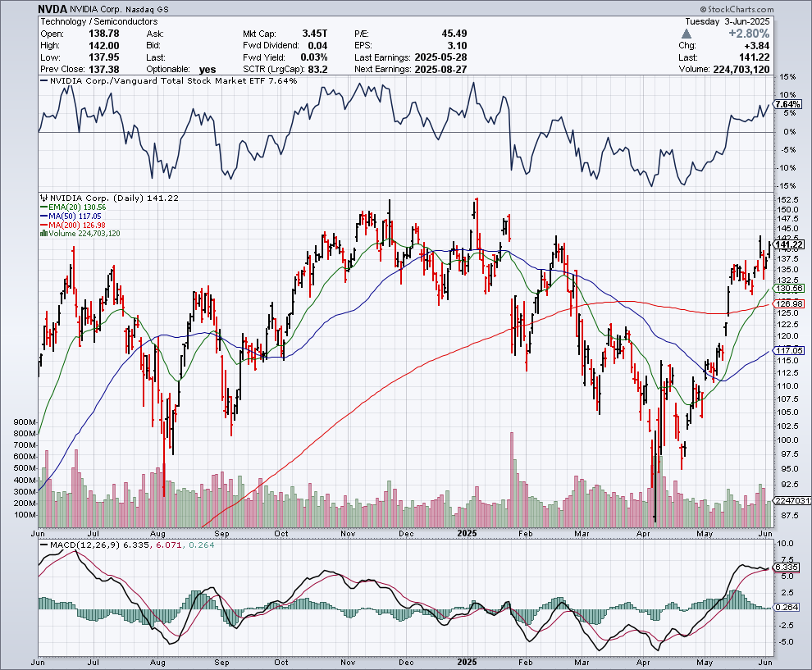Click the red 'MA(200) 126.98' legend text
Image resolution: width=812 pixels, height=670 pixels.
[76, 225]
